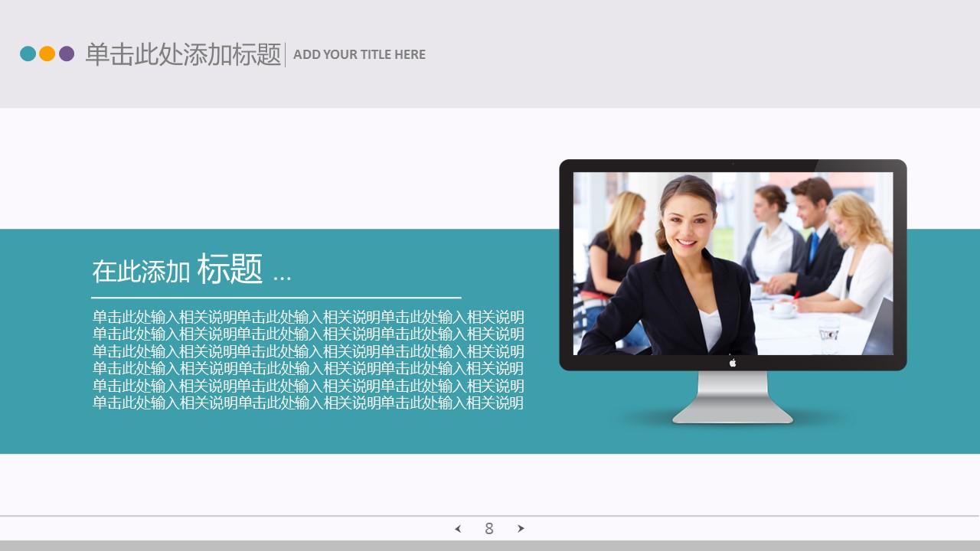
Task: Click the slide number 8
Action: (x=489, y=529)
